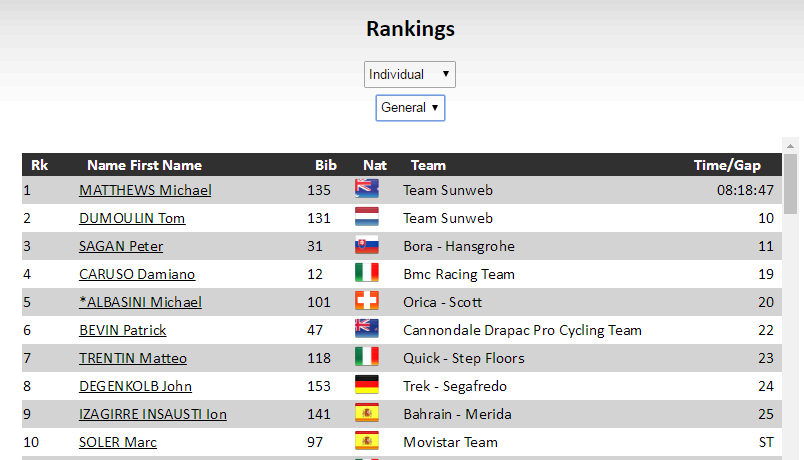Image resolution: width=804 pixels, height=460 pixels.
Task: Open the Individual ranking type dropdown
Action: point(410,74)
